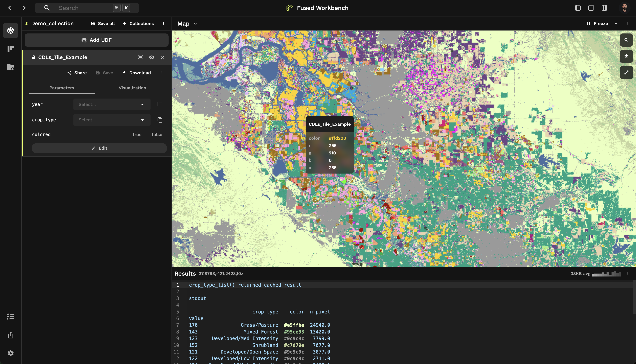The height and width of the screenshot is (364, 636).
Task: Select the crop_type_list() returned cached result line
Action: [245, 285]
